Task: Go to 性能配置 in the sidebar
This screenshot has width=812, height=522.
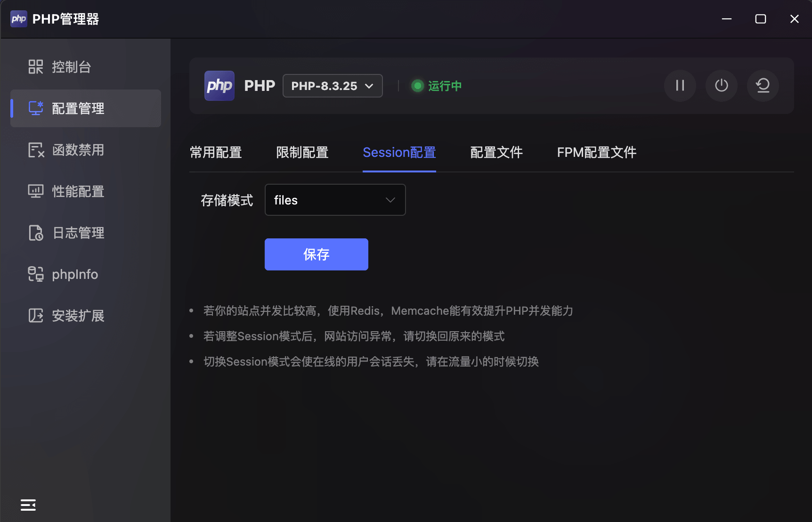Action: pyautogui.click(x=86, y=191)
